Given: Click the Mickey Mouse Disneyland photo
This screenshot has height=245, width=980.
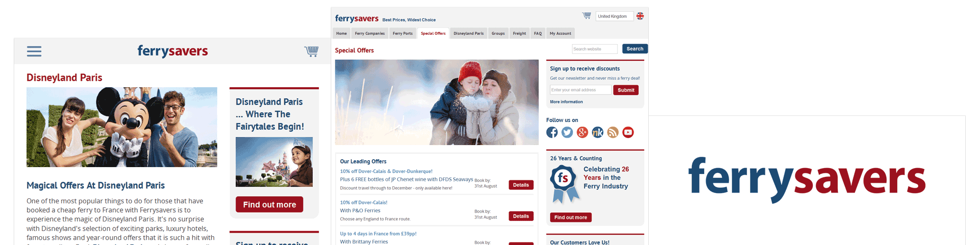Looking at the screenshot, I should (x=122, y=127).
